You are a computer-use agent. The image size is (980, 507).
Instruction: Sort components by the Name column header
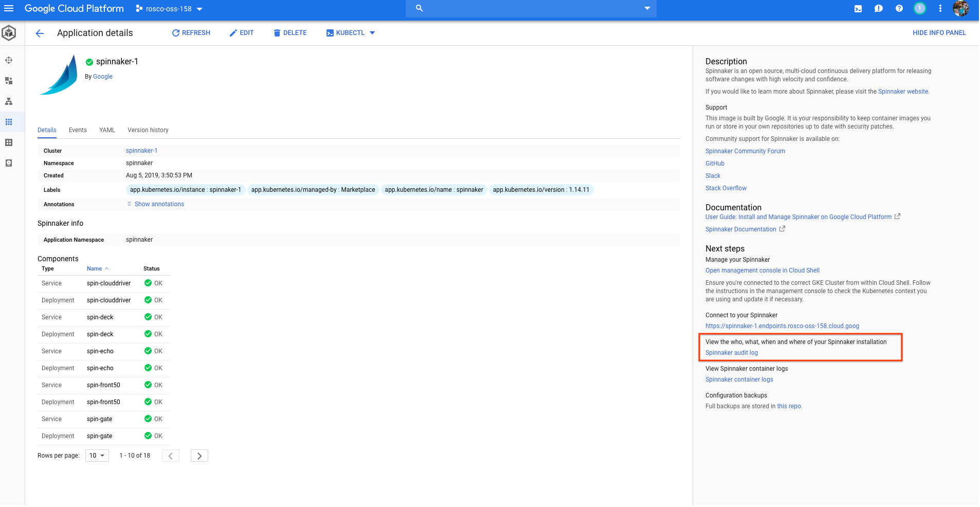tap(94, 268)
